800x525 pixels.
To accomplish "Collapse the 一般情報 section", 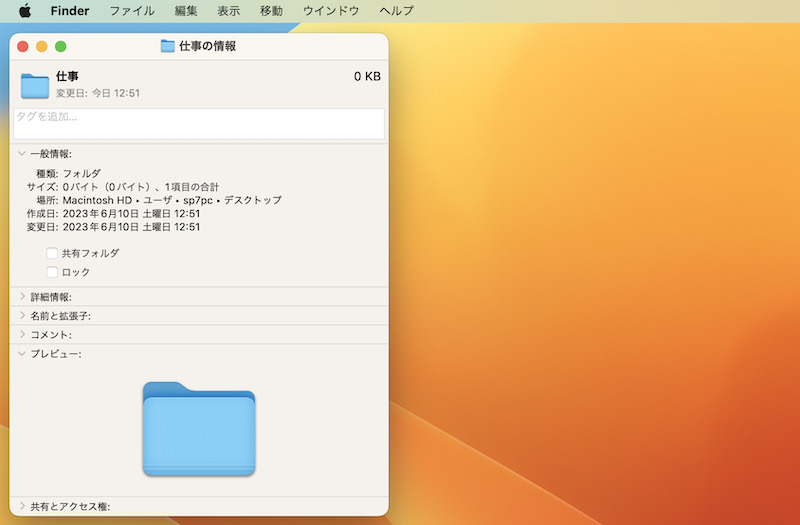I will [22, 154].
